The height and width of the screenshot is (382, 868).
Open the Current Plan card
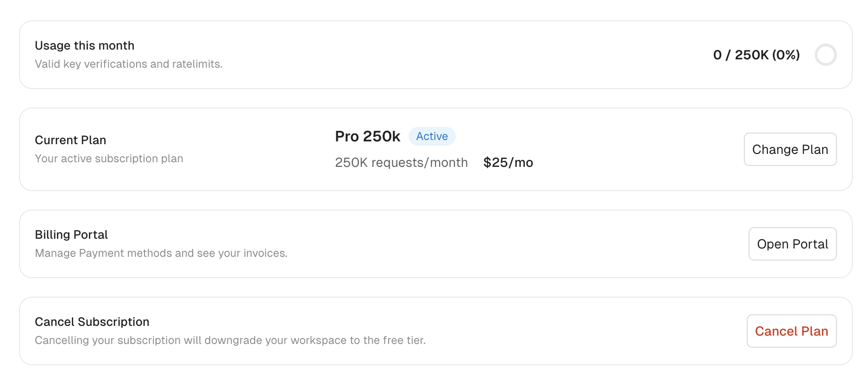click(x=185, y=149)
